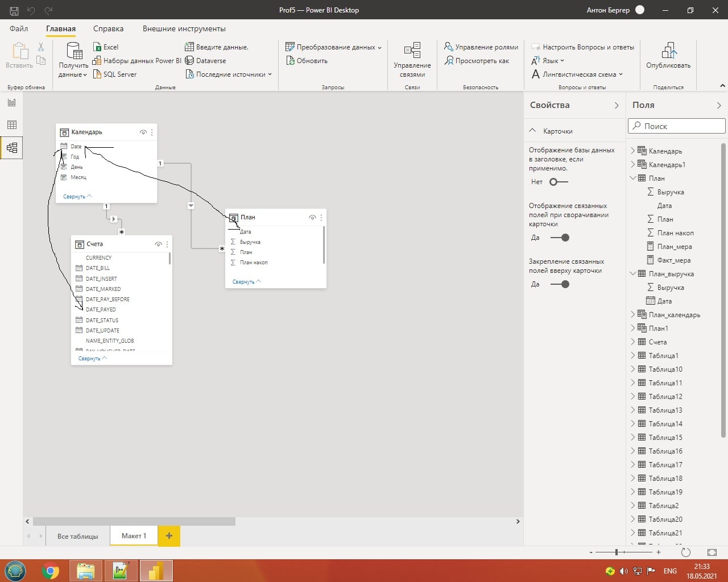Open the Язык dropdown
Screen dimensions: 728x582
coord(548,61)
